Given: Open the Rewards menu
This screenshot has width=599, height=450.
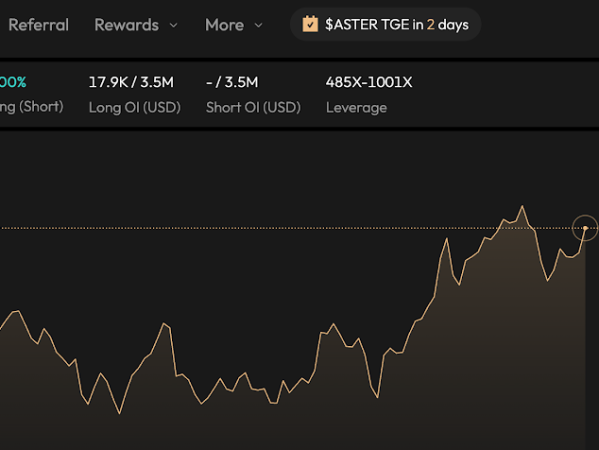Looking at the screenshot, I should (x=136, y=25).
